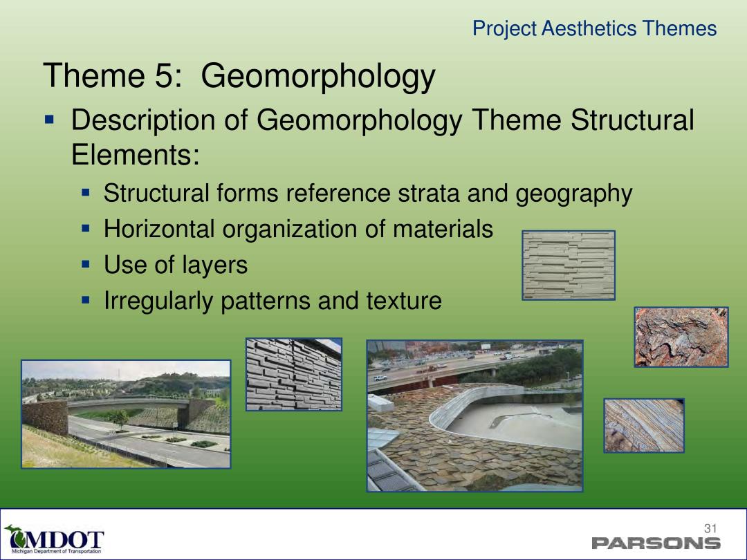
Task: Click 'Horizontal organization of materials' bullet
Action: click(298, 229)
